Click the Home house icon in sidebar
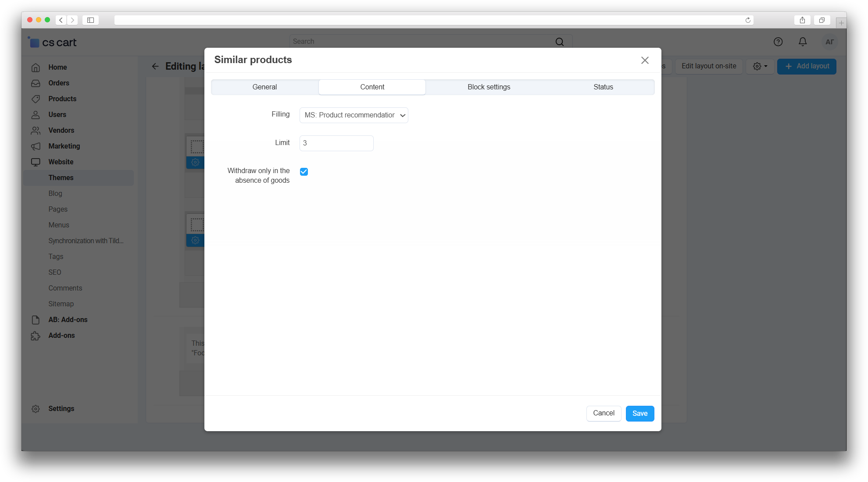 pos(36,67)
